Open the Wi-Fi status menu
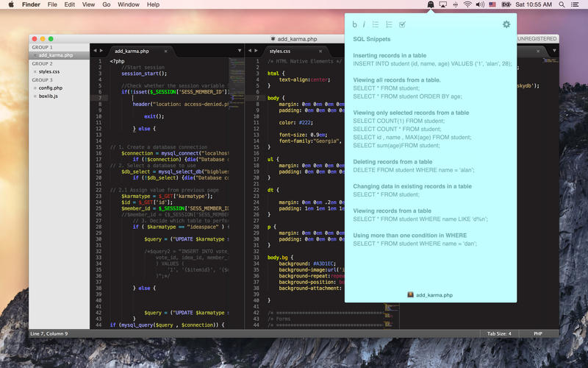 pos(467,4)
